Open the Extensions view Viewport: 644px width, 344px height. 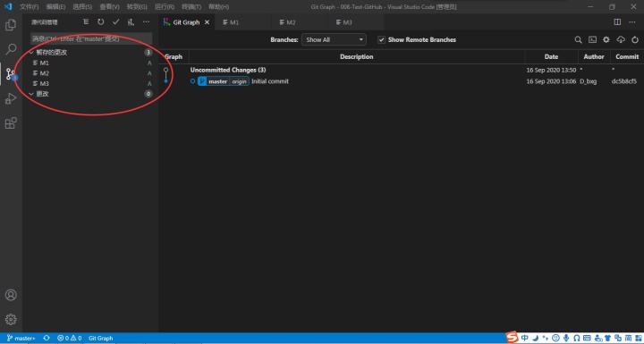(11, 122)
